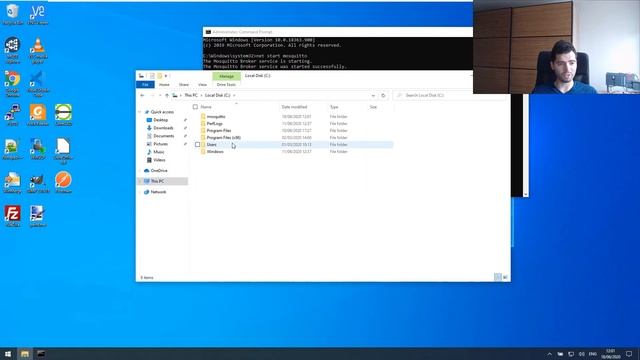This screenshot has width=640, height=360.
Task: Select Desktop in Quick access sidebar
Action: coord(160,120)
